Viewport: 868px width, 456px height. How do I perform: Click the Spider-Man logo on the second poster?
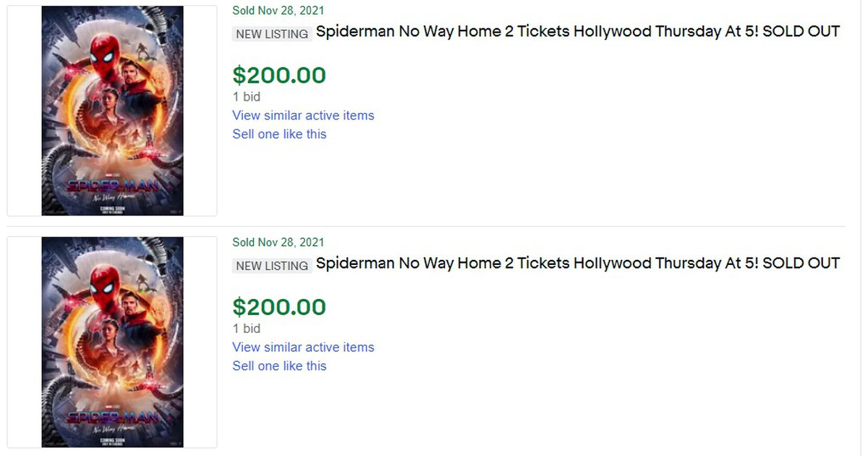[111, 417]
